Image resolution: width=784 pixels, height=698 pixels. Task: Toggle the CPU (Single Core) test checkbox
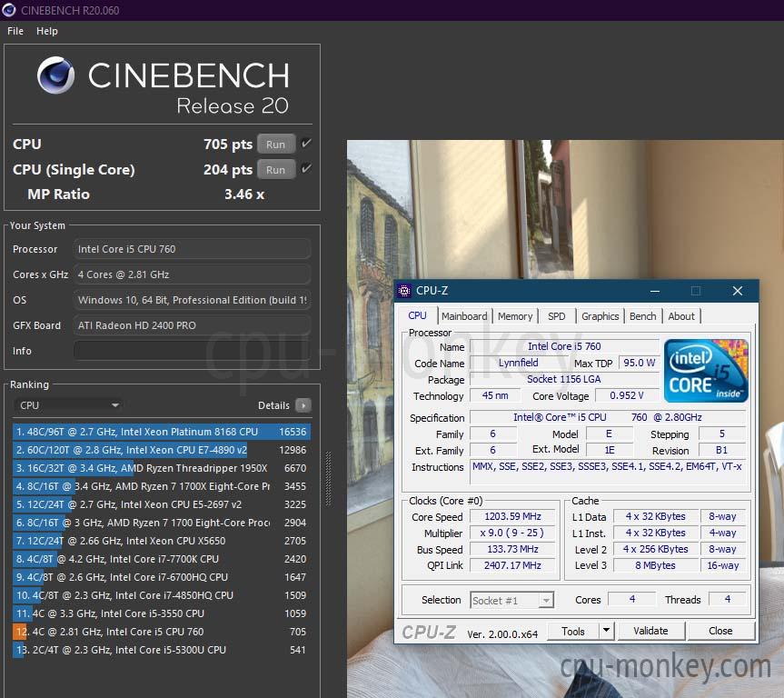[306, 169]
